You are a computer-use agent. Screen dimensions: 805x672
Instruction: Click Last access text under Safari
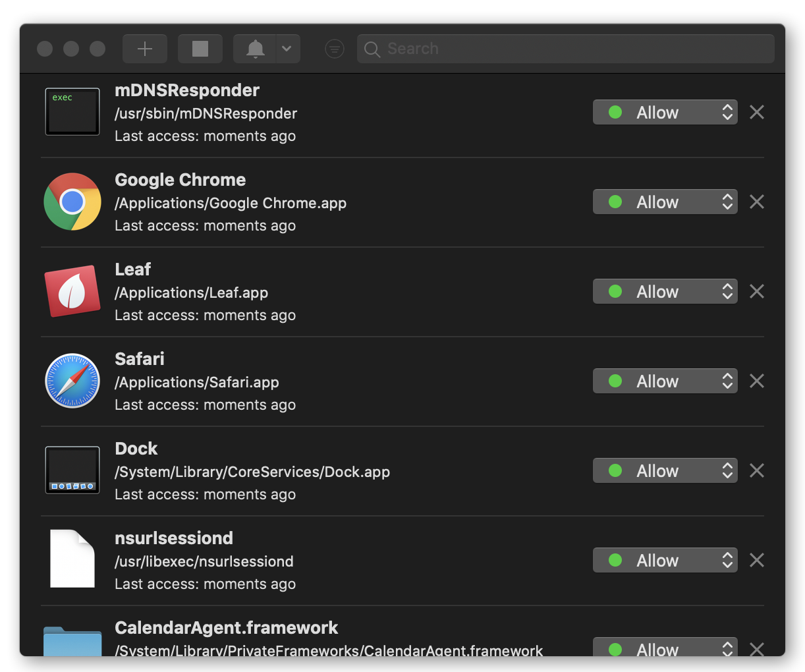click(x=205, y=405)
